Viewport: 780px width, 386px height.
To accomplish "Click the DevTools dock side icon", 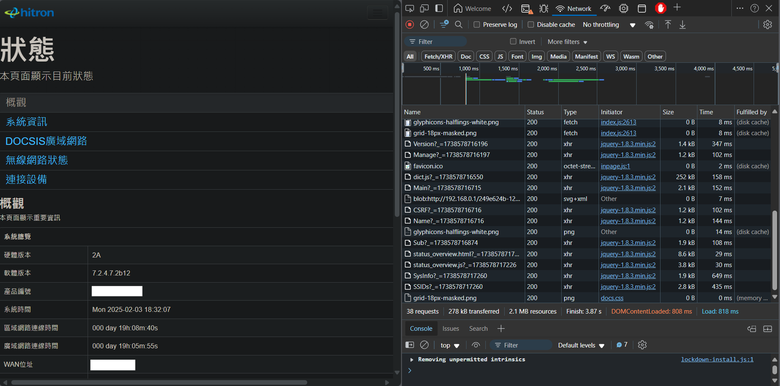I will click(439, 8).
